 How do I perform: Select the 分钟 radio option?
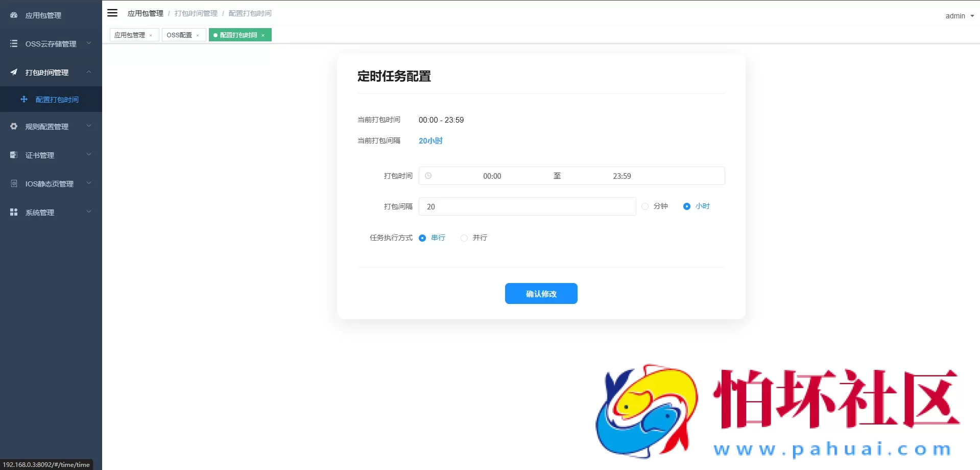click(644, 206)
